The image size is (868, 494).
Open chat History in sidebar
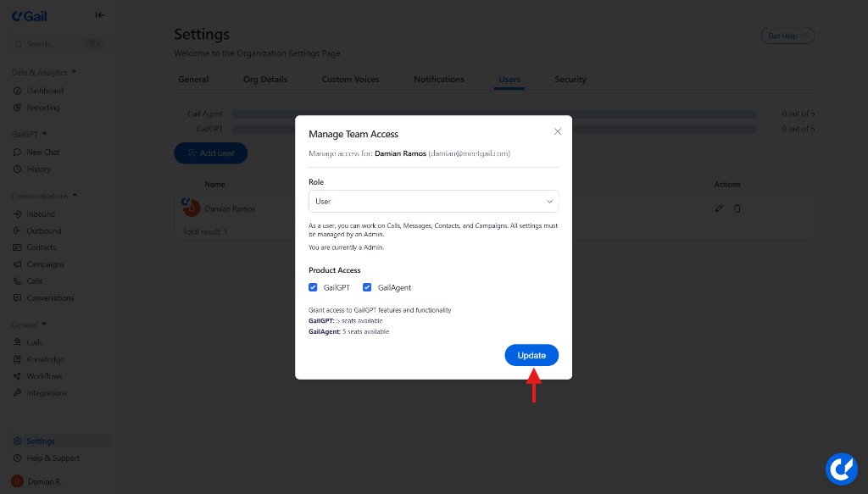38,169
